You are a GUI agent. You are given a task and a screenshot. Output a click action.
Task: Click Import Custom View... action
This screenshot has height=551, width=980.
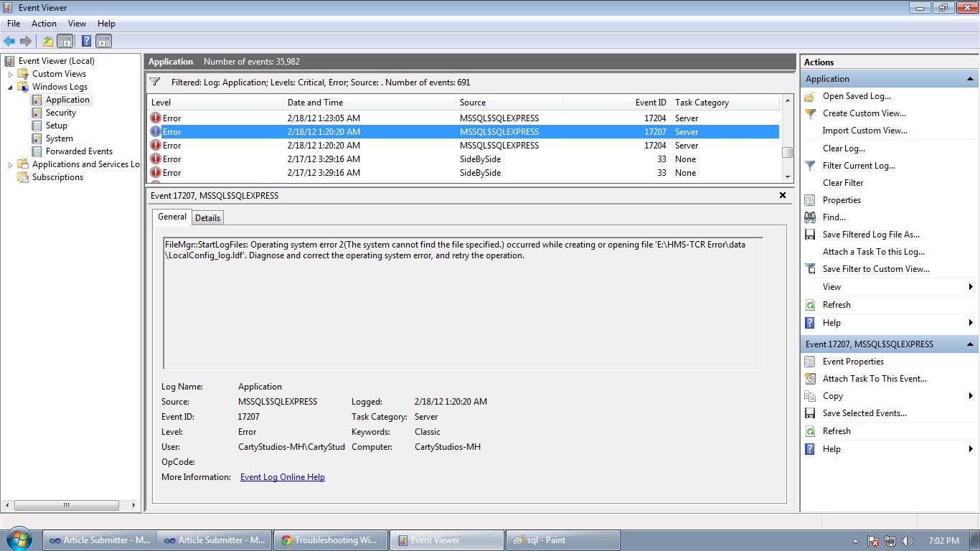865,131
